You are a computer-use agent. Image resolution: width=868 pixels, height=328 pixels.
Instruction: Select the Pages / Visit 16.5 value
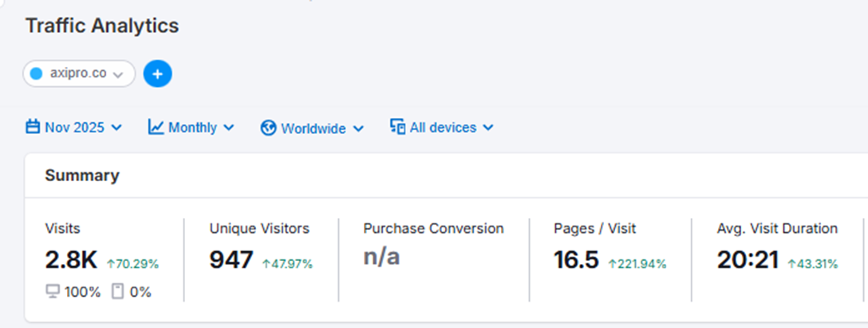(x=576, y=260)
